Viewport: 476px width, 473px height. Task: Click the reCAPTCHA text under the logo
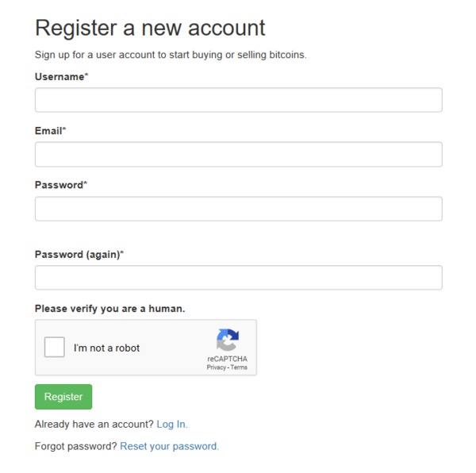click(228, 359)
